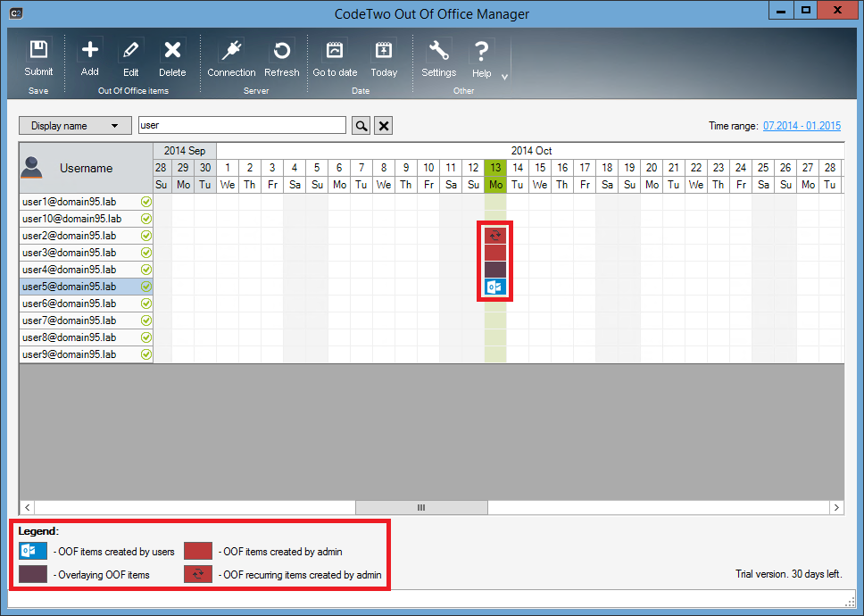Click the green status check for user9@domain95.lab
This screenshot has width=864, height=616.
[146, 354]
